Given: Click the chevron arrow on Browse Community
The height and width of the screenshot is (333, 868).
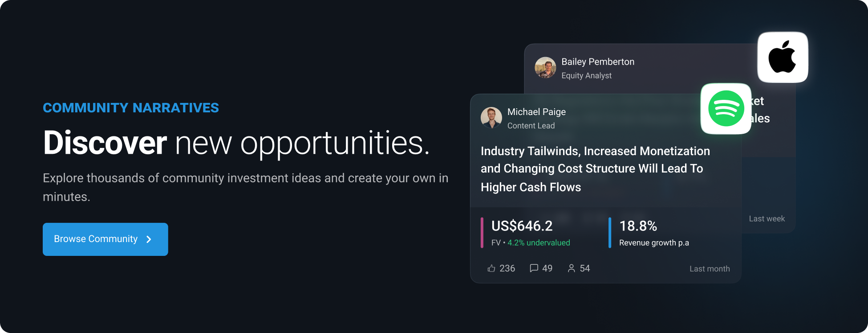Looking at the screenshot, I should click(x=149, y=239).
